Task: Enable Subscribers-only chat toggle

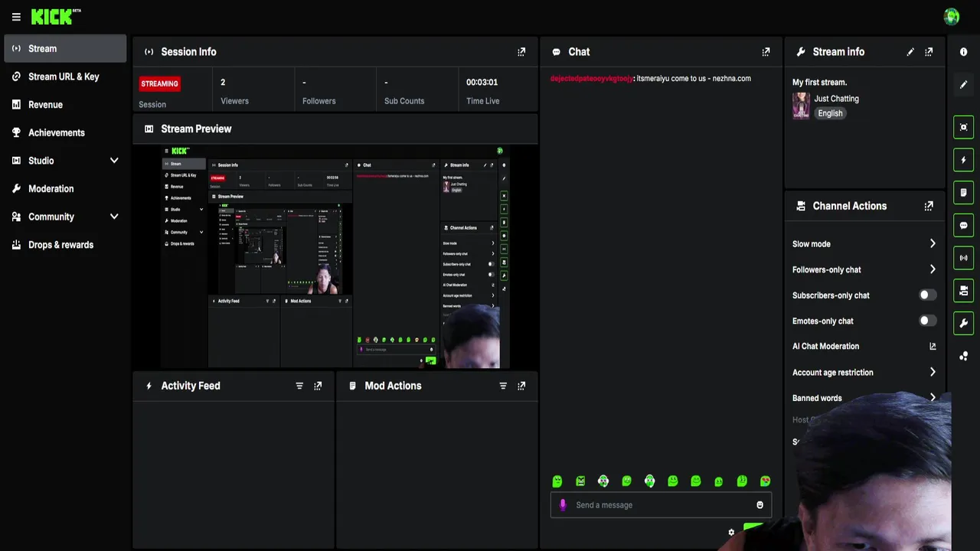Action: coord(927,295)
